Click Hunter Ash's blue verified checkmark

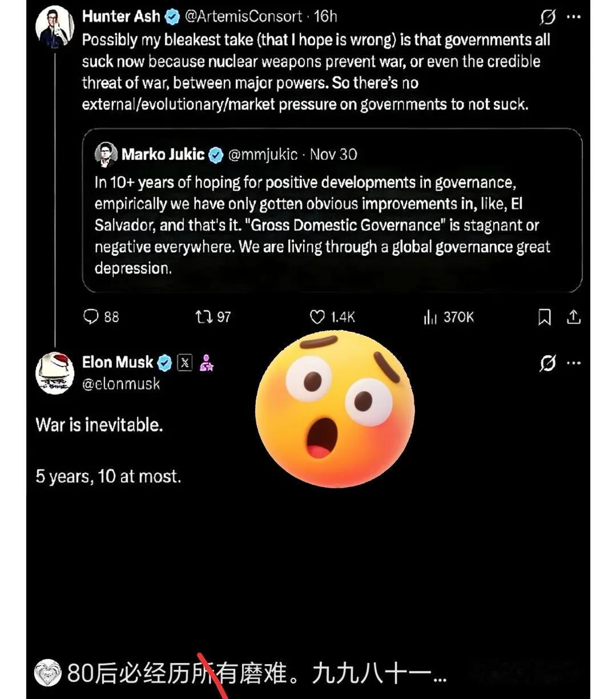coord(172,17)
